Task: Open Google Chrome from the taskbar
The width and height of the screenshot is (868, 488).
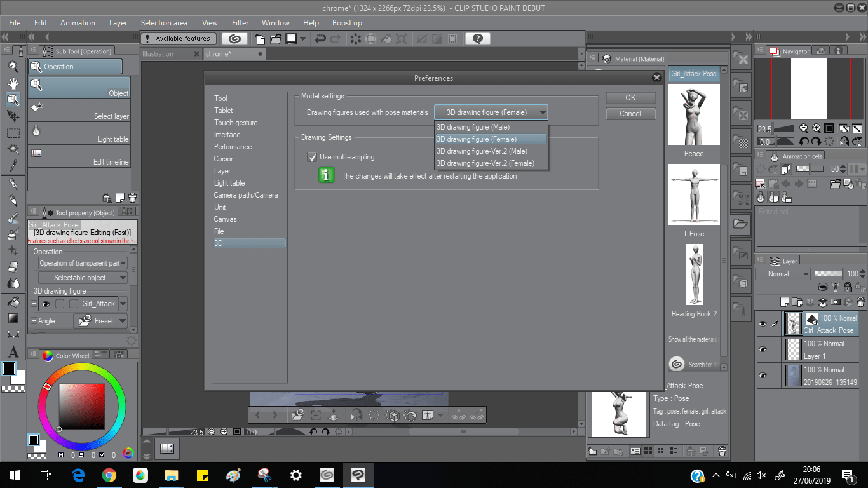Action: (109, 475)
